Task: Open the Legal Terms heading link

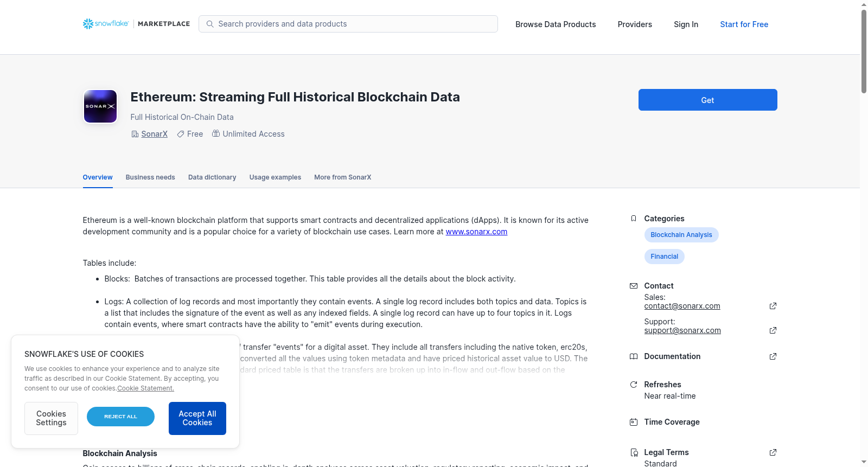Action: (666, 452)
